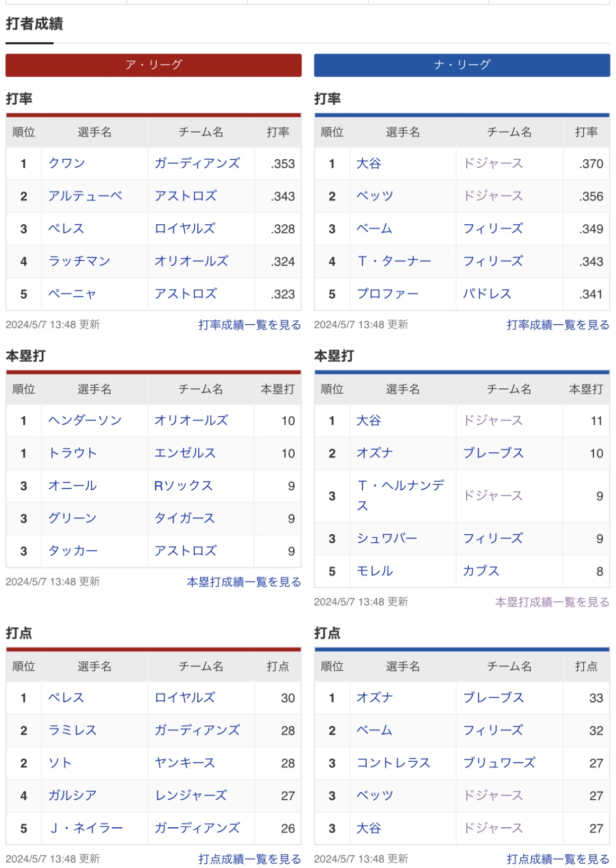This screenshot has width=616, height=868.
Task: Open player クワン in AL batting average
Action: [x=67, y=163]
